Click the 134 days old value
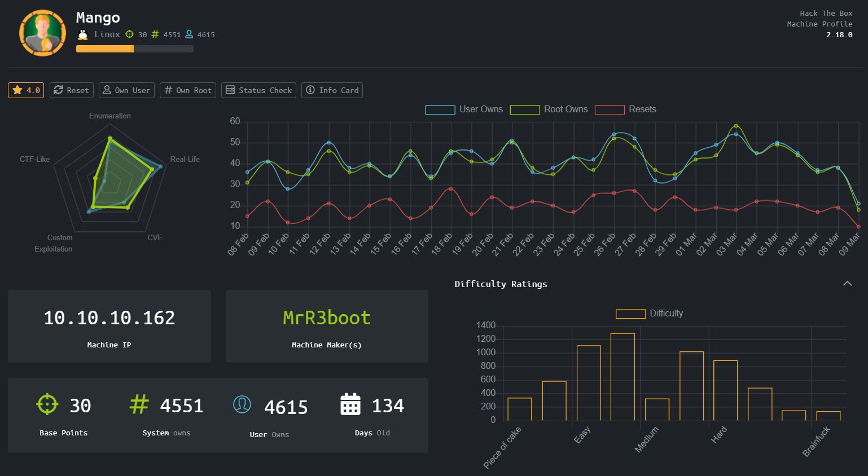 point(388,406)
